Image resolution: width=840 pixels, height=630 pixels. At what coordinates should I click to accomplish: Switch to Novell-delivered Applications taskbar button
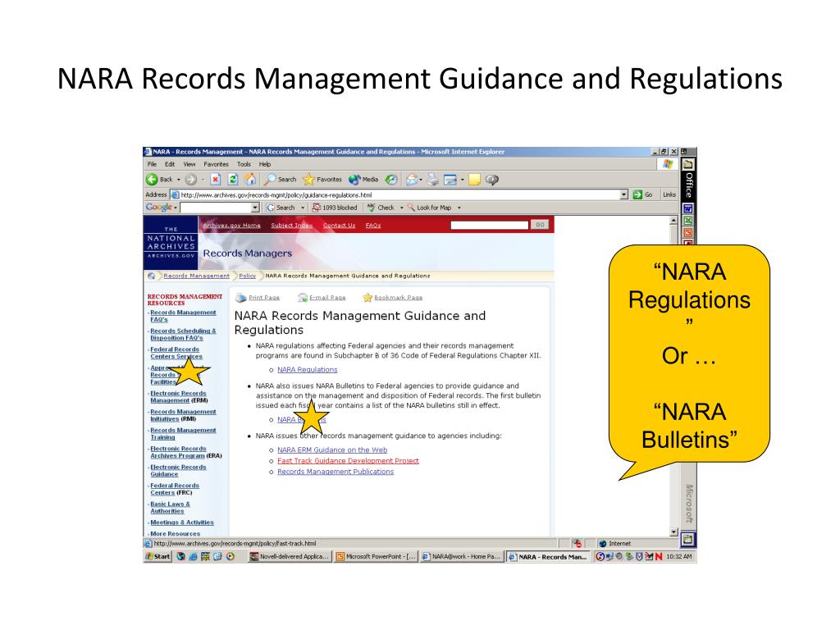290,557
